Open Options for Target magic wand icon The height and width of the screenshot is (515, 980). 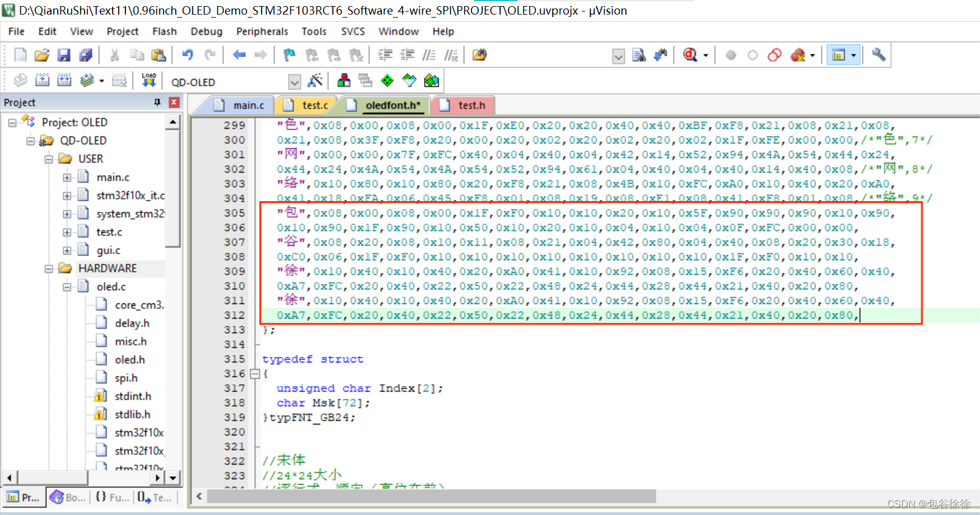click(x=315, y=80)
